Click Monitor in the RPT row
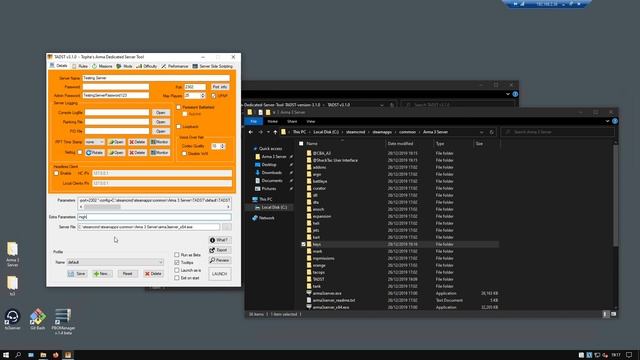 [x=160, y=142]
